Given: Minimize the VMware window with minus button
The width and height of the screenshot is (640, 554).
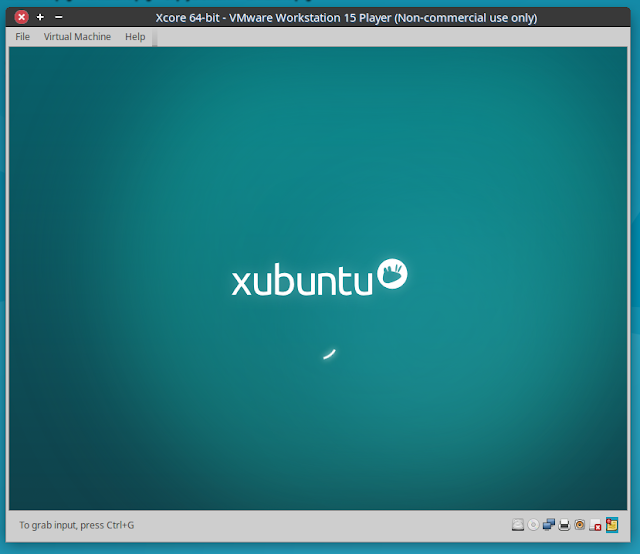Looking at the screenshot, I should point(59,17).
